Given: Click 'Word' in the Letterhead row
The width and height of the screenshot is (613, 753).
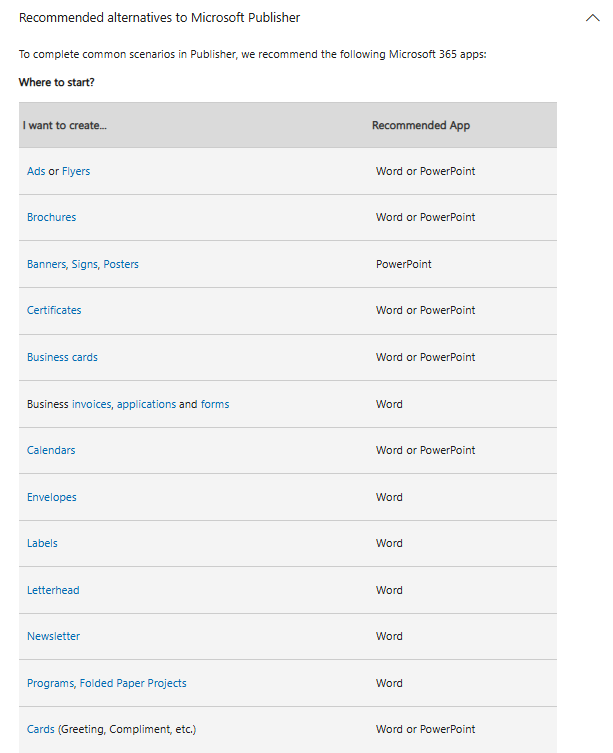Looking at the screenshot, I should [389, 590].
